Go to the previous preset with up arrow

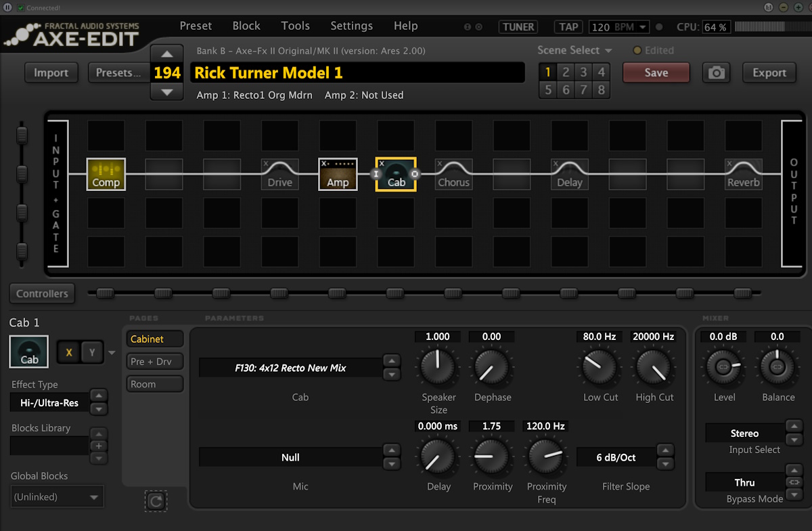click(x=167, y=54)
